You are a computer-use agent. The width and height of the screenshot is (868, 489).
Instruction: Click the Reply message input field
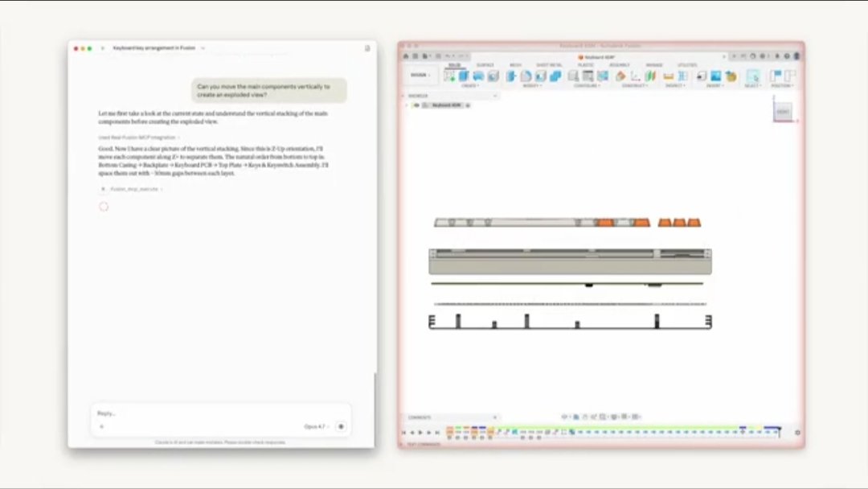coord(201,413)
